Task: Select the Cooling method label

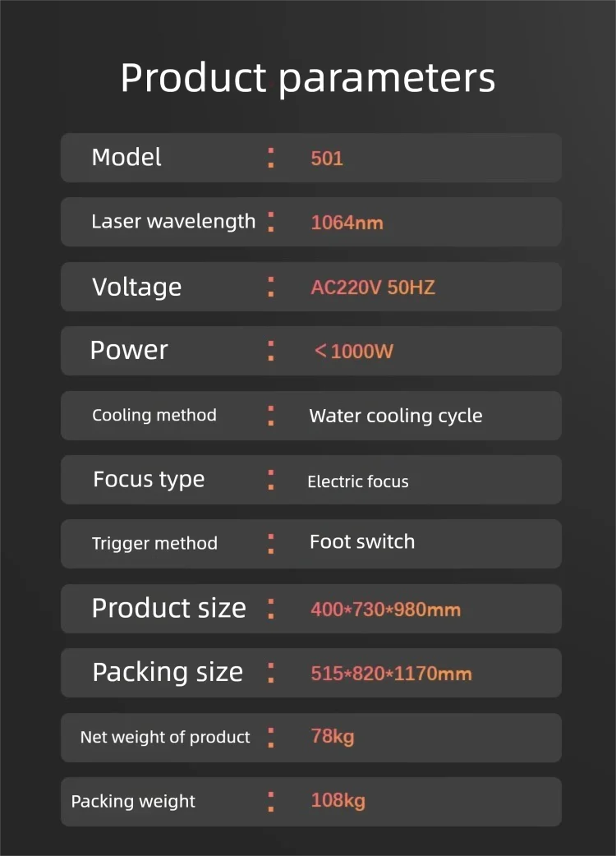Action: coord(154,415)
